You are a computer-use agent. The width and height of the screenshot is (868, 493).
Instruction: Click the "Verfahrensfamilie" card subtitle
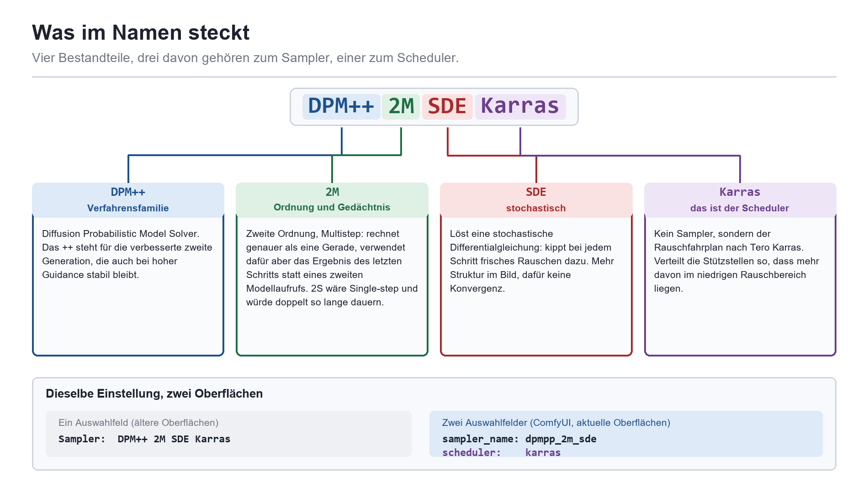[128, 208]
